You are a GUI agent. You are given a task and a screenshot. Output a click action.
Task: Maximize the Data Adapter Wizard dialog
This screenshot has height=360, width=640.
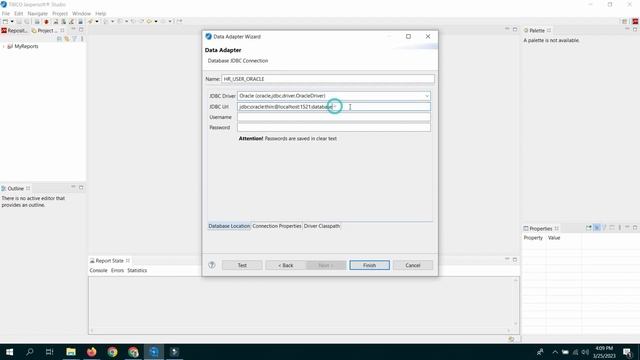[408, 36]
